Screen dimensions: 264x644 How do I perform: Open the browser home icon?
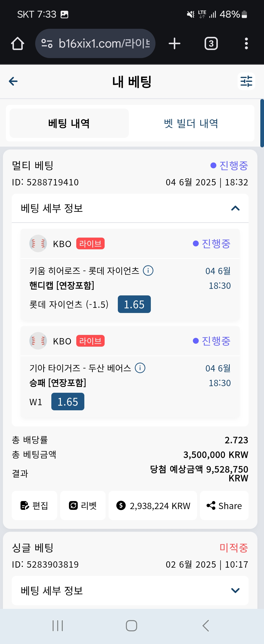(18, 43)
